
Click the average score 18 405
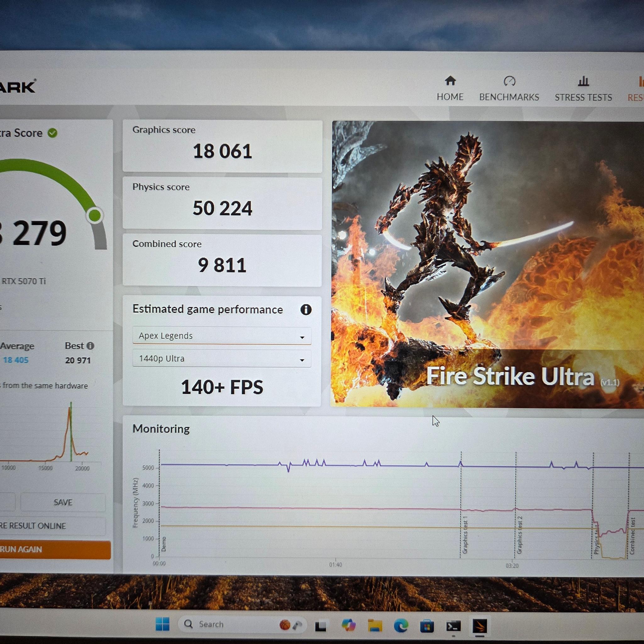[x=16, y=360]
